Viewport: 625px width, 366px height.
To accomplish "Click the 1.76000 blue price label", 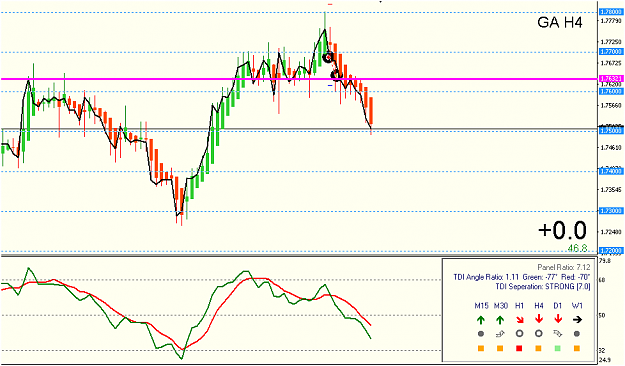I will pyautogui.click(x=611, y=92).
